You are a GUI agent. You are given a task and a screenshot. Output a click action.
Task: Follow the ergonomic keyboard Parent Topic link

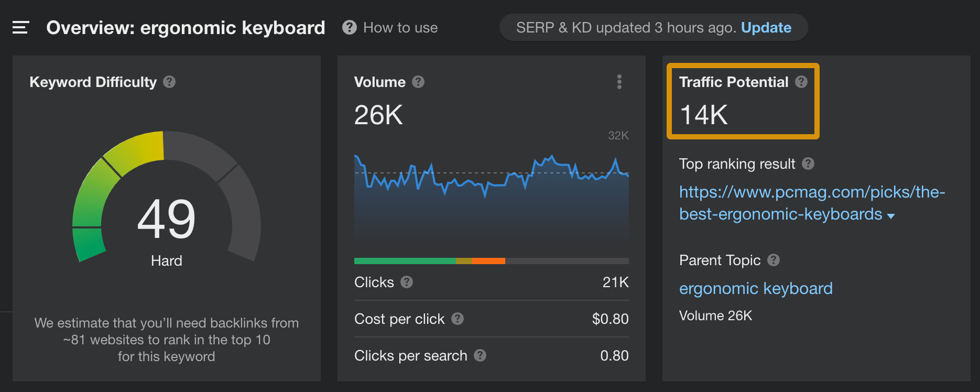(756, 288)
